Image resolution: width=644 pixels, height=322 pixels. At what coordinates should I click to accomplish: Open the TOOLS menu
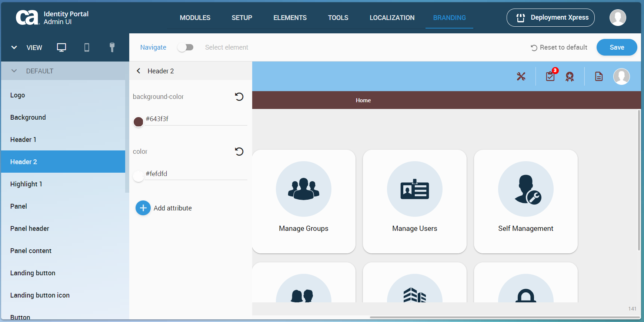point(338,18)
